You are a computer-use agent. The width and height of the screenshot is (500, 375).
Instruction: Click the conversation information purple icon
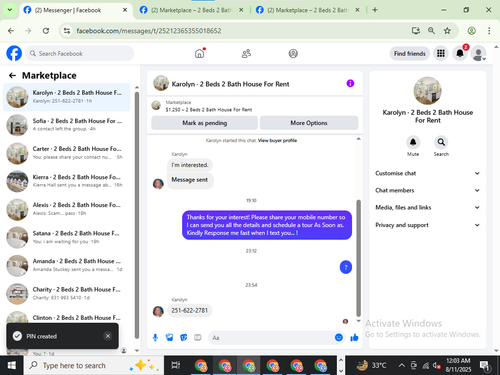350,83
